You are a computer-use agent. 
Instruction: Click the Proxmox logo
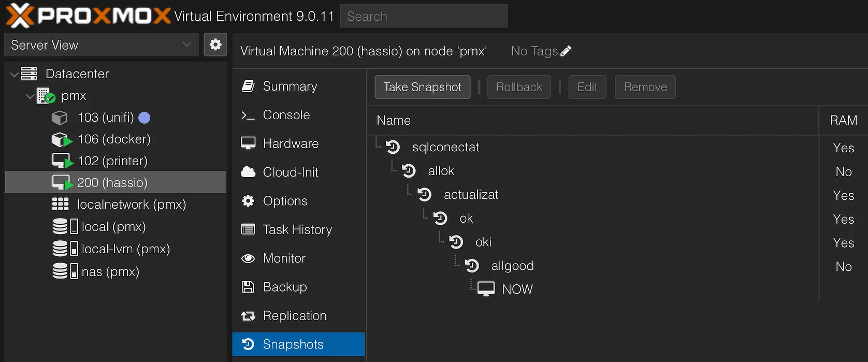(x=88, y=16)
